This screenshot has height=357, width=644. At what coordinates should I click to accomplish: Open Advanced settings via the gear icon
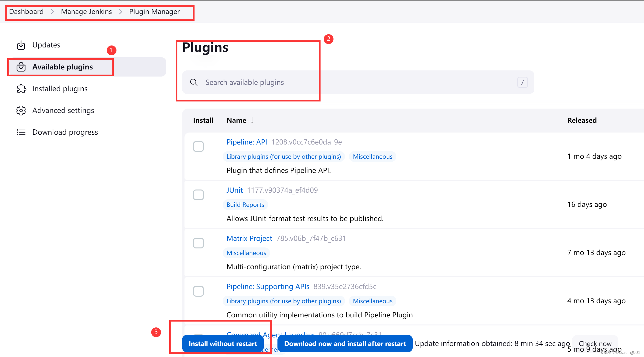click(21, 111)
